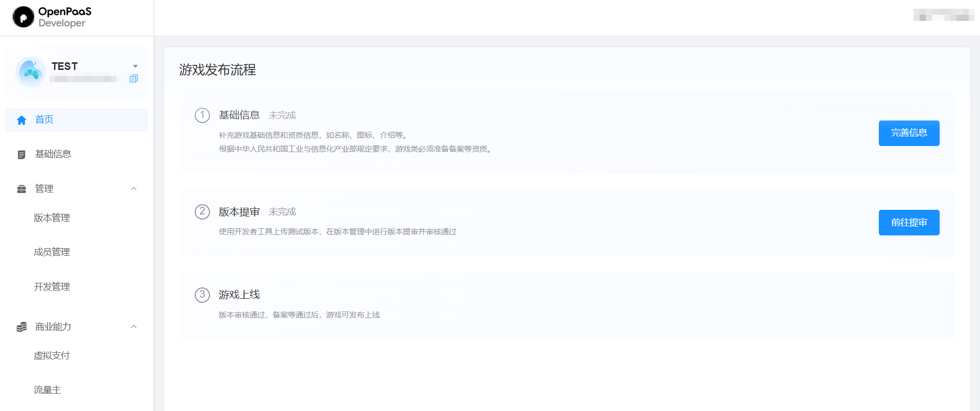Copy the app ID with copy icon

click(x=134, y=79)
